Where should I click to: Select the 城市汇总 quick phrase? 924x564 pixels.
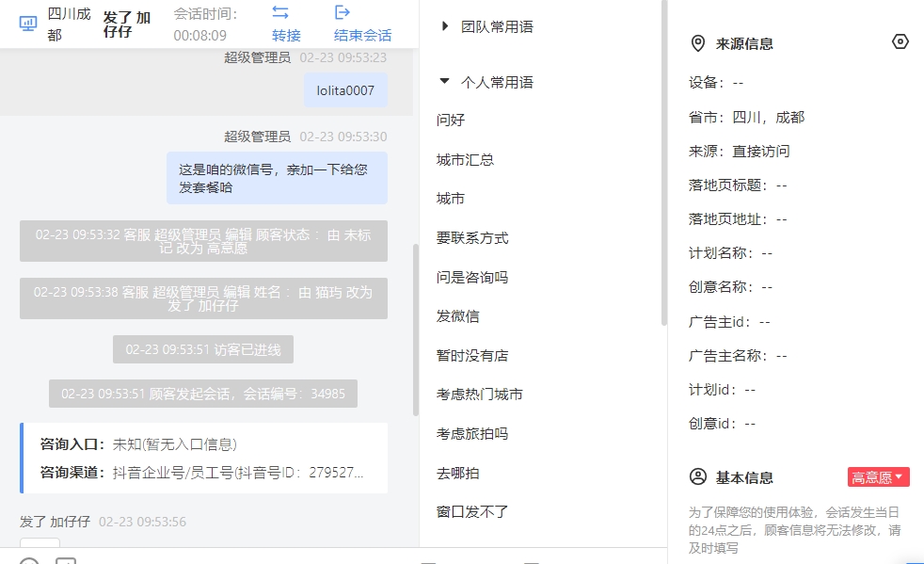coord(465,160)
